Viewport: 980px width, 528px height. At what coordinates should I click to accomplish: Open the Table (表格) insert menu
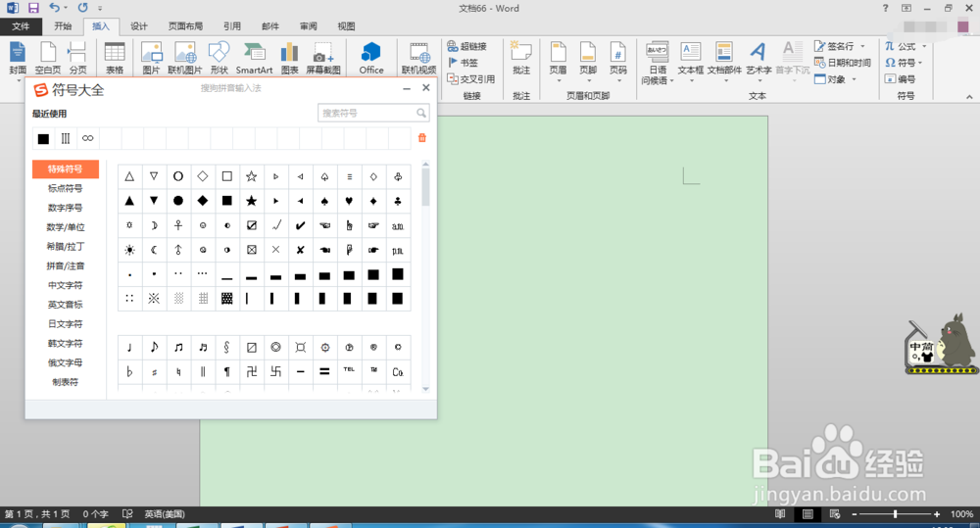[115, 58]
